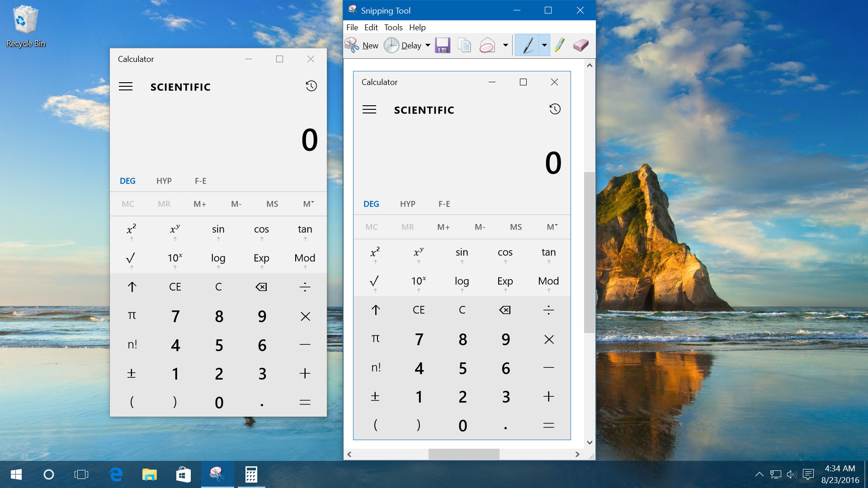Toggle HYP hyperbolic mode in Calculator

point(164,181)
